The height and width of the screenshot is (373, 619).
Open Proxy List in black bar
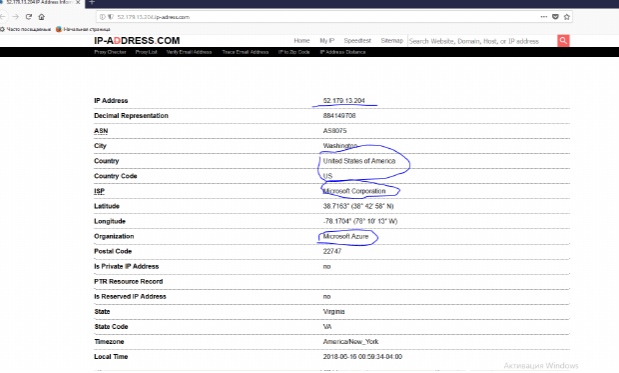[146, 52]
